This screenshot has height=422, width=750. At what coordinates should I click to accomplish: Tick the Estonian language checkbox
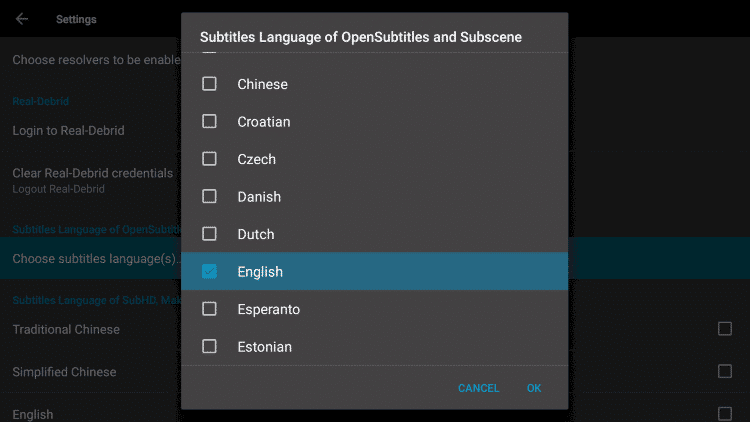(209, 346)
